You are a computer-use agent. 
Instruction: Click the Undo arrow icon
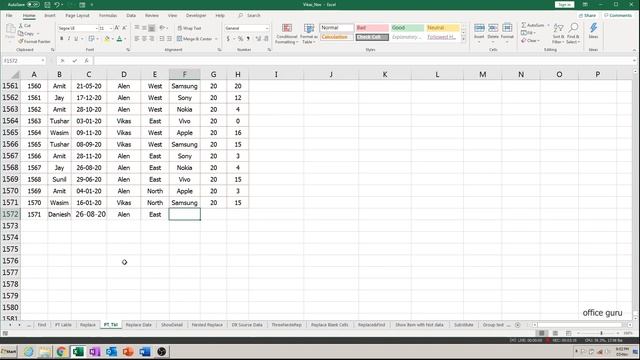[x=57, y=4]
